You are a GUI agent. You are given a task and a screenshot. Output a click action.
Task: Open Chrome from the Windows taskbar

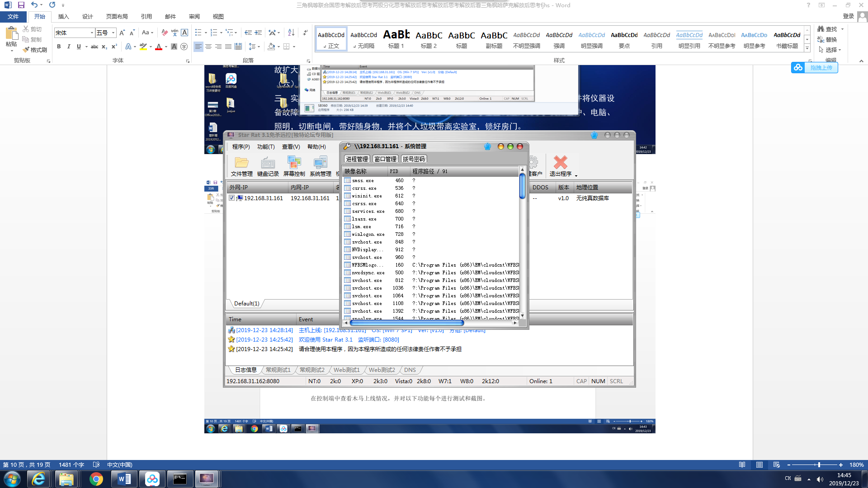(96, 479)
